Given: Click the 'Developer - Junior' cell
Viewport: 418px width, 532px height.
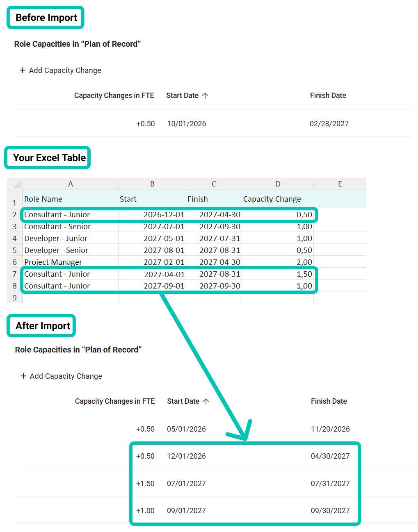Looking at the screenshot, I should (71, 238).
